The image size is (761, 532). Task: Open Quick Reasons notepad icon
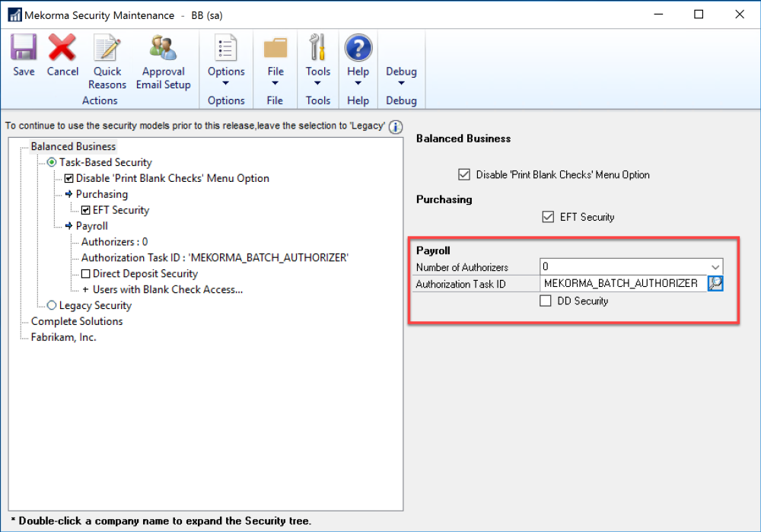pyautogui.click(x=107, y=47)
